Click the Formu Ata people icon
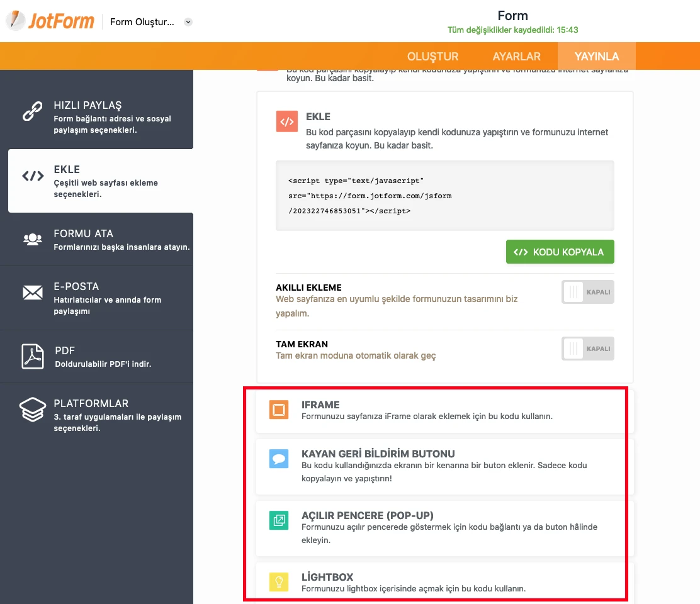The image size is (700, 604). point(33,239)
